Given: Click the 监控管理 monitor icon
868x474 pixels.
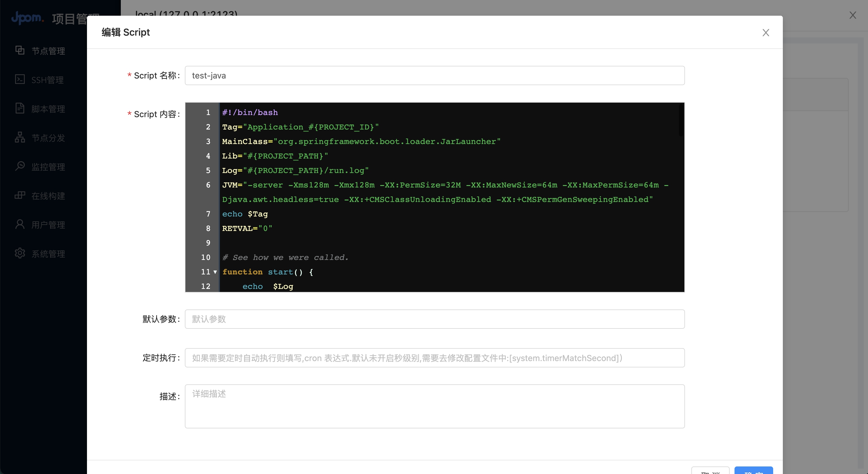Looking at the screenshot, I should 20,166.
